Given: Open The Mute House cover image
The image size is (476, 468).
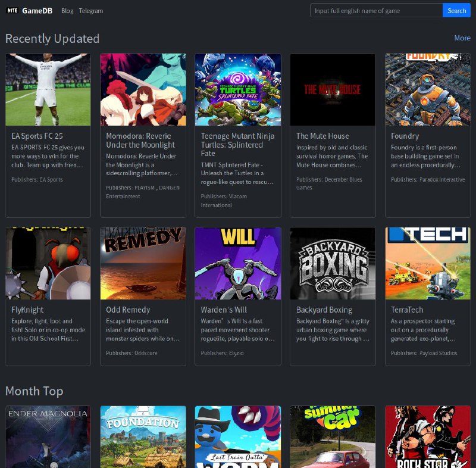Looking at the screenshot, I should (x=333, y=89).
